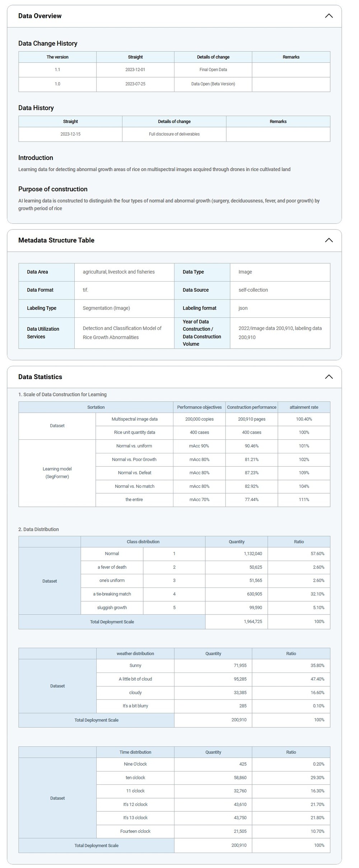Image resolution: width=359 pixels, height=868 pixels.
Task: Click the Metadata Structure Table heading
Action: [x=56, y=240]
